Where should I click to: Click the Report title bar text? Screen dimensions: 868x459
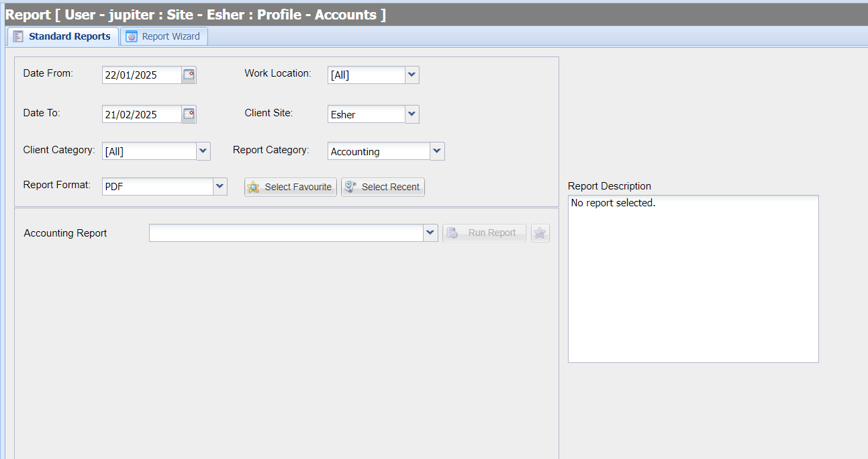[x=195, y=15]
